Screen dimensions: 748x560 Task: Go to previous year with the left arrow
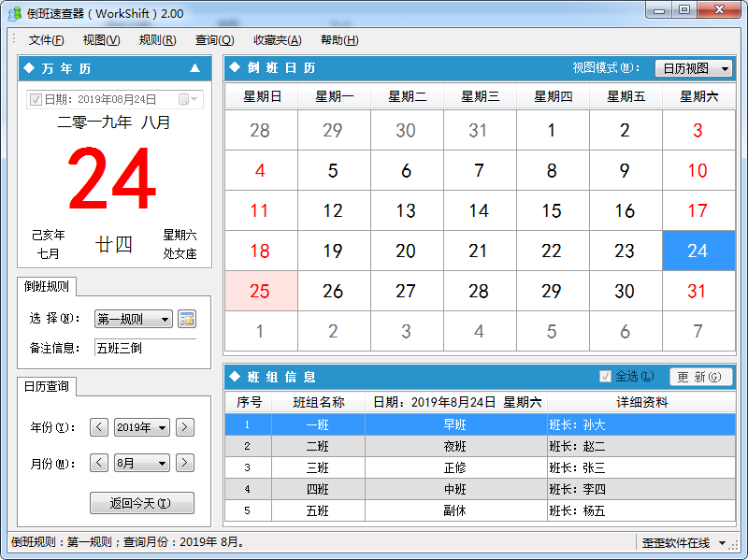click(x=99, y=427)
